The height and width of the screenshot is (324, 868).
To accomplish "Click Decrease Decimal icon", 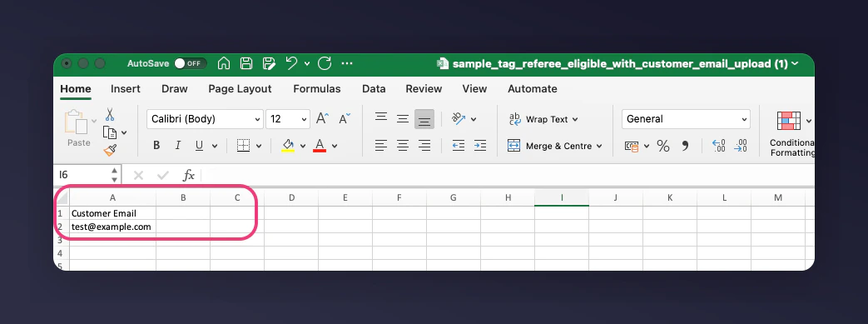I will pyautogui.click(x=740, y=146).
